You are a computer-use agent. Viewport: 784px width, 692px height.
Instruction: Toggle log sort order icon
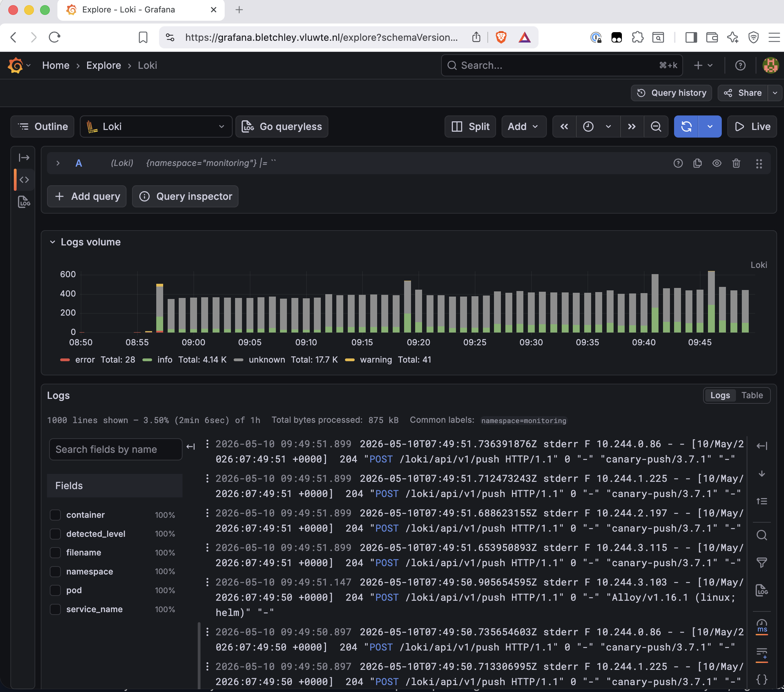[x=762, y=501]
